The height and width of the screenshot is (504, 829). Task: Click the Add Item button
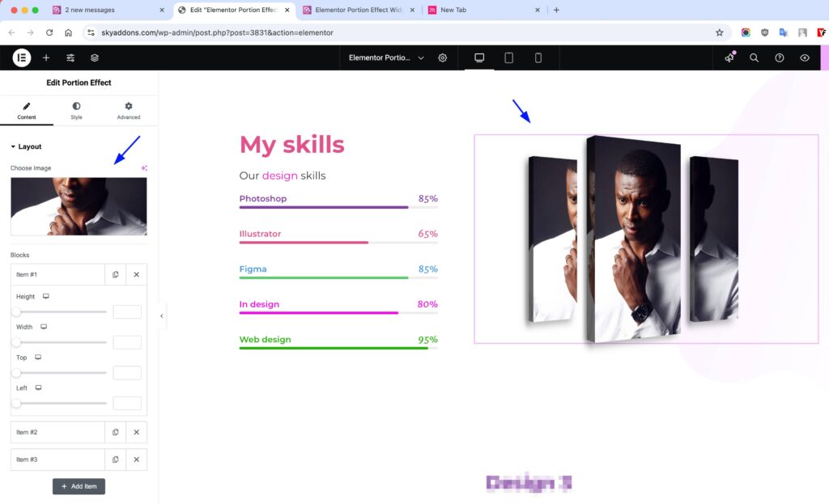tap(79, 486)
